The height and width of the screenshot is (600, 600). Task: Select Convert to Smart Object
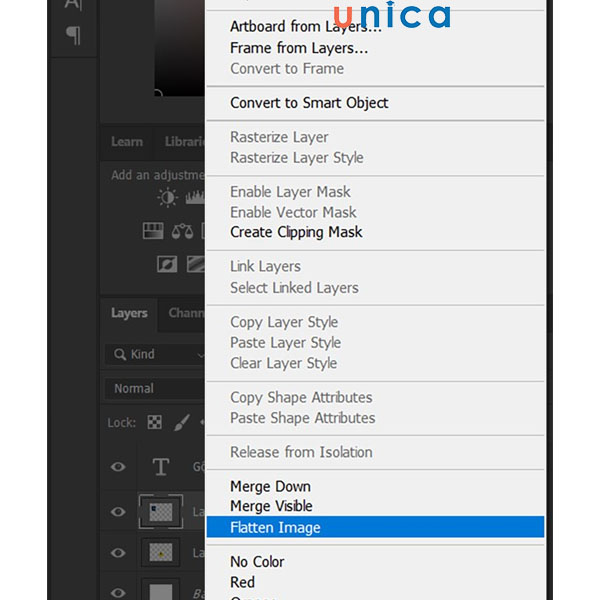309,103
